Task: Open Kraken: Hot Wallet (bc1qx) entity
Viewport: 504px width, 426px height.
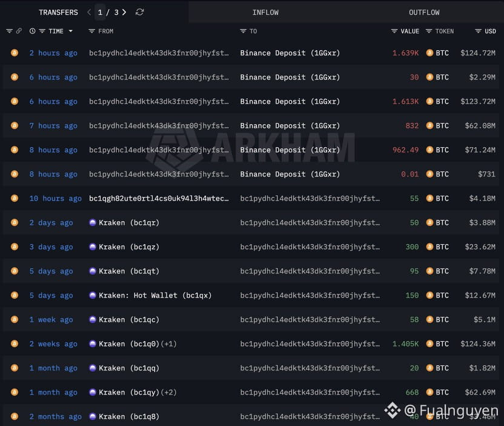Action: [155, 295]
